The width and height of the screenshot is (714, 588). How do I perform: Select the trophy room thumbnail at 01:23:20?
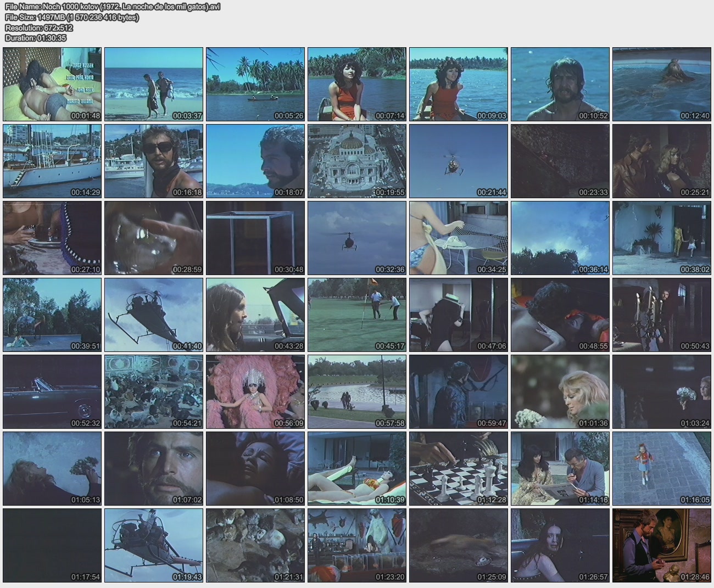point(357,545)
